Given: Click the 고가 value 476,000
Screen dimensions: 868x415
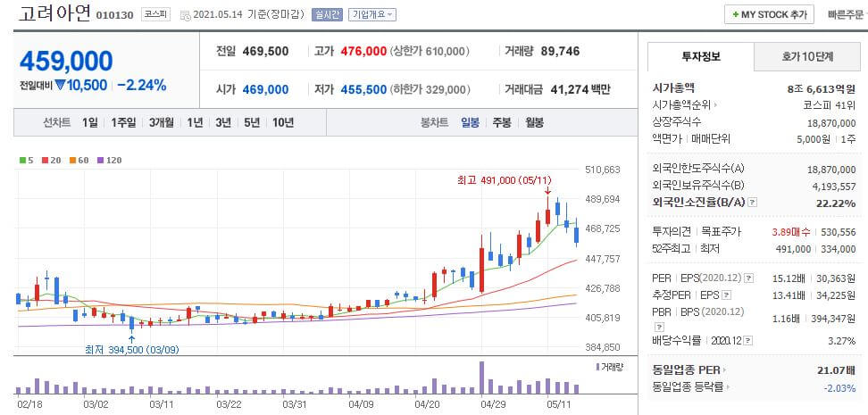Looking at the screenshot, I should point(363,52).
